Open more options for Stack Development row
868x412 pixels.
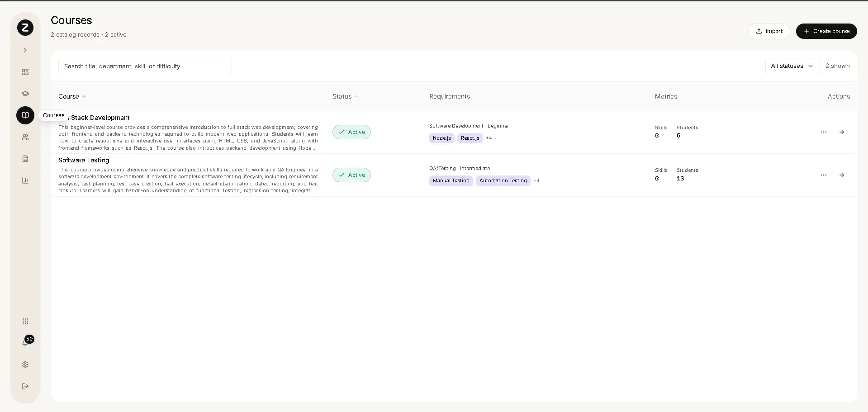tap(824, 132)
